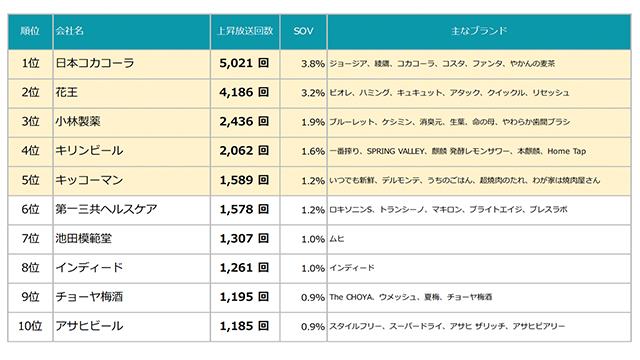640x360 pixels.
Task: Click the キッコーマン row name
Action: [89, 180]
